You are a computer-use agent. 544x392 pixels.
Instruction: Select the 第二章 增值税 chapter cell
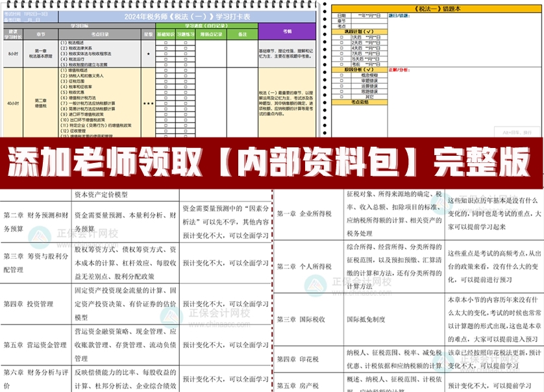tap(41, 103)
